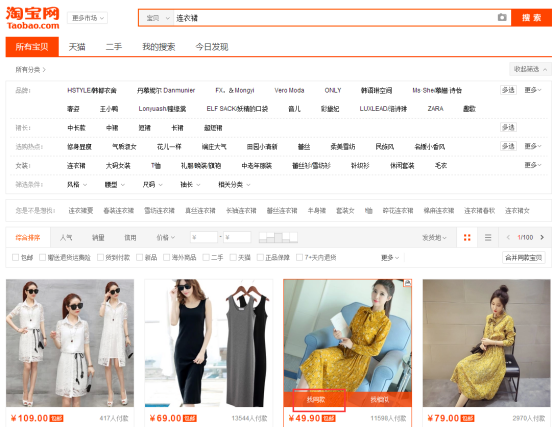
Task: Click the camera image-search icon in search box
Action: [502, 17]
